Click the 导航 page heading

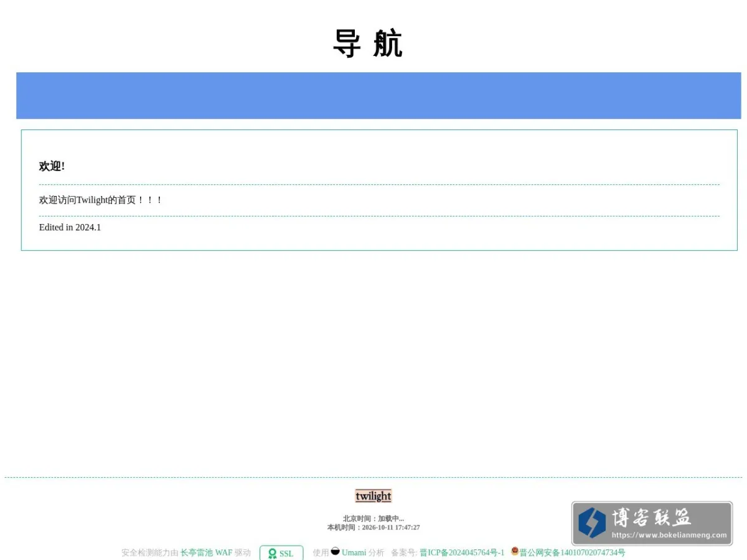click(368, 44)
